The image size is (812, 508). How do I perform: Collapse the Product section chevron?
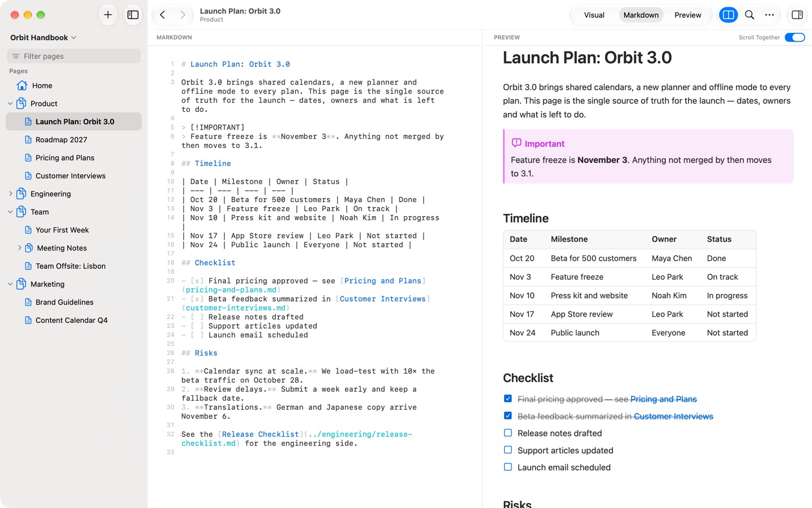[10, 103]
